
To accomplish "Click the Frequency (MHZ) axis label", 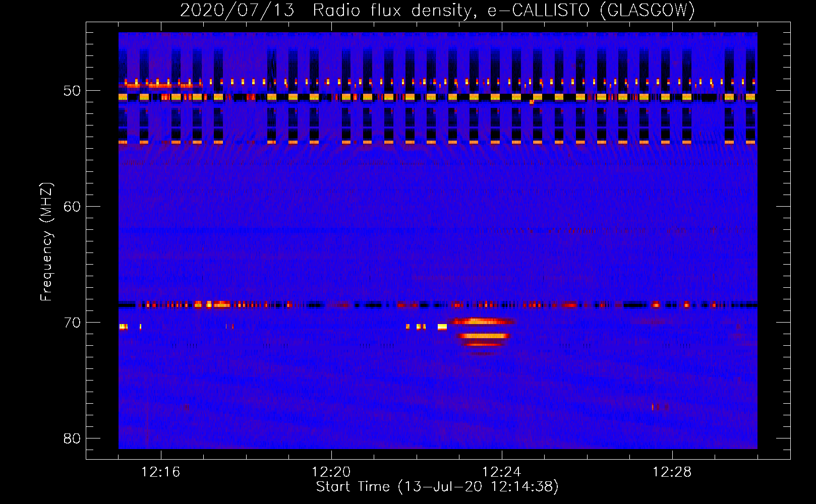I will point(46,242).
